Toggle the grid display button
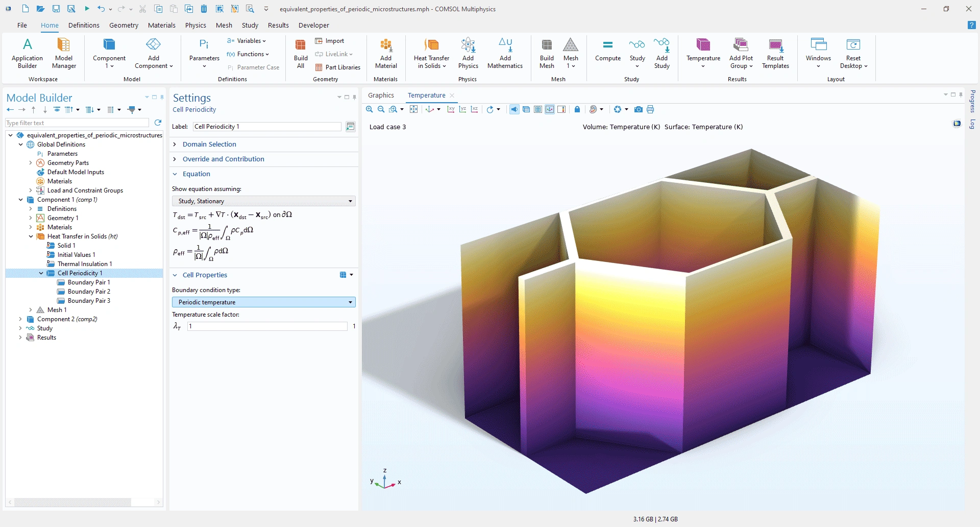The height and width of the screenshot is (527, 980). [538, 109]
